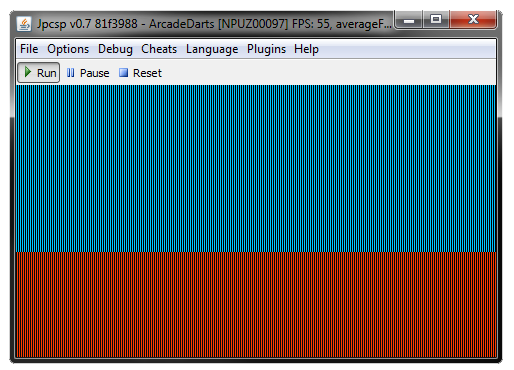Open the Plugins menu
Viewport: 514px width, 370px height.
(x=266, y=49)
